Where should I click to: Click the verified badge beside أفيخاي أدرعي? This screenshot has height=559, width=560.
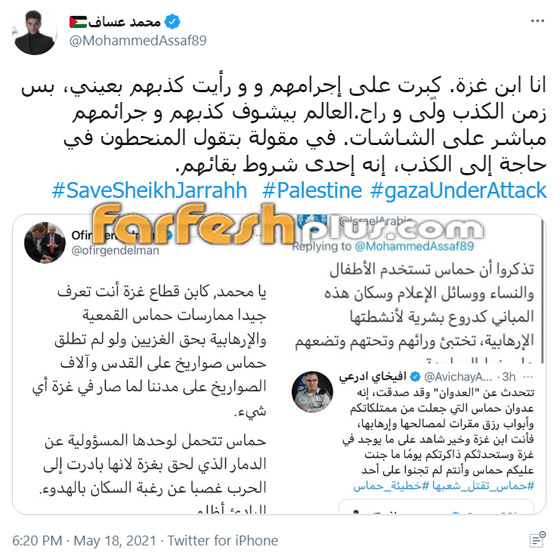tap(415, 376)
